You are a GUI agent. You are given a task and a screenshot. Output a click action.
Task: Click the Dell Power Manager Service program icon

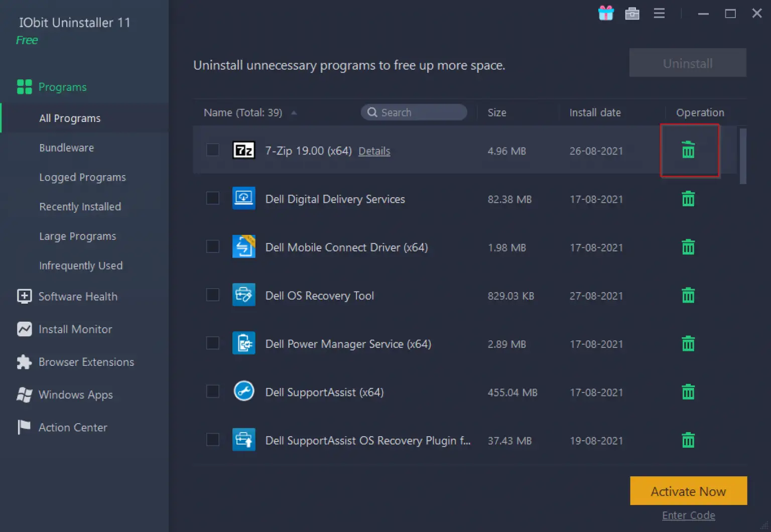click(x=244, y=343)
